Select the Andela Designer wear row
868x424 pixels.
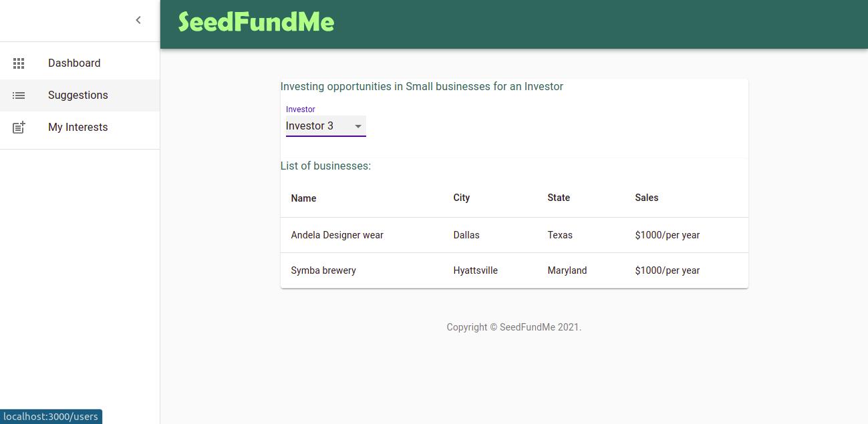pyautogui.click(x=337, y=235)
